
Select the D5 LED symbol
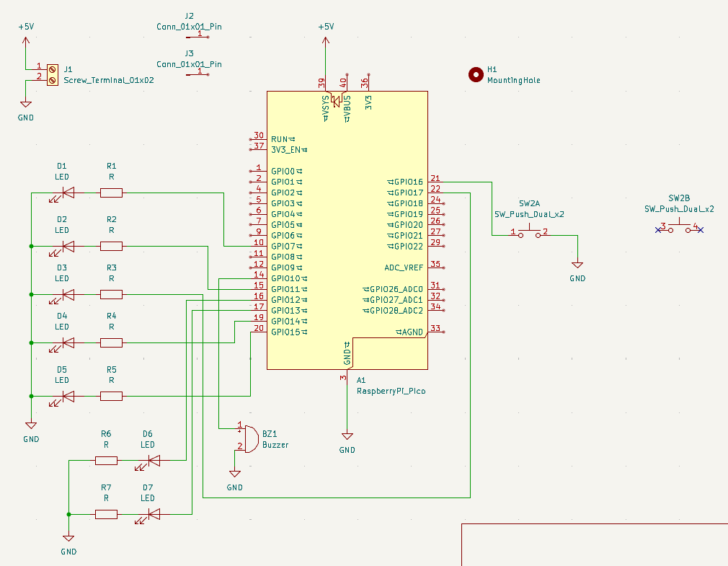pyautogui.click(x=68, y=397)
